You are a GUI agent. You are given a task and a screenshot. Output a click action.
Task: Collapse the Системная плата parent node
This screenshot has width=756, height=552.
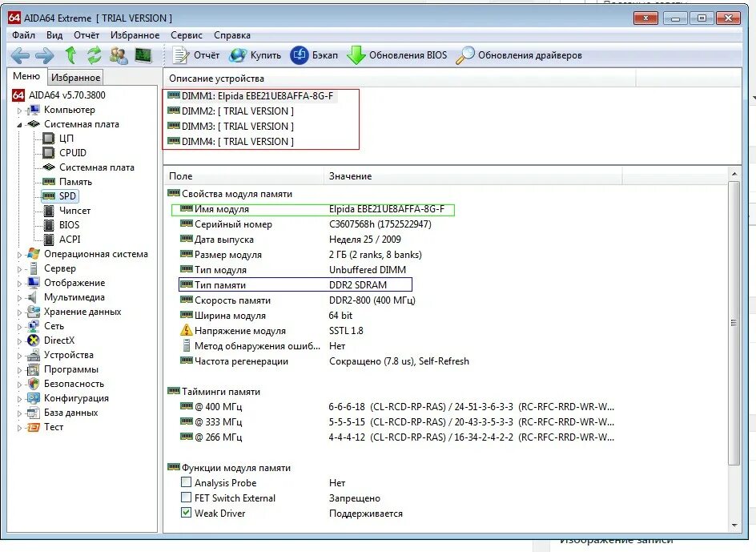tap(19, 124)
